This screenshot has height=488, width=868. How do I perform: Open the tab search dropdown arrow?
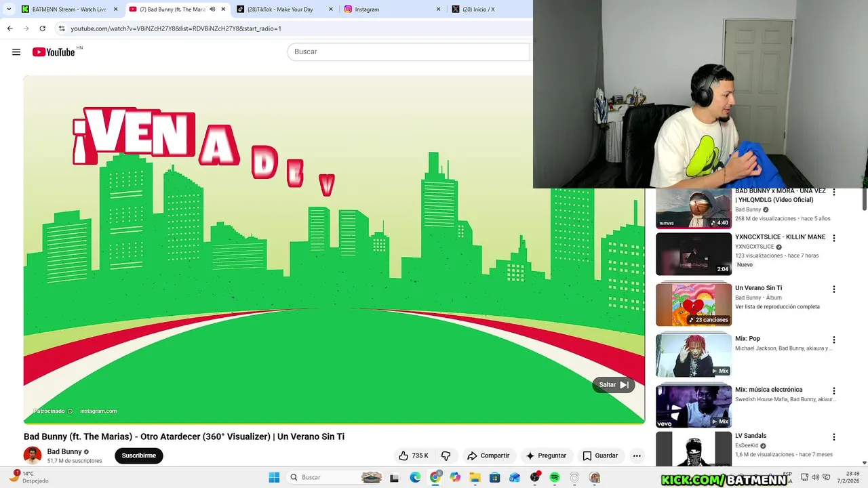[9, 9]
